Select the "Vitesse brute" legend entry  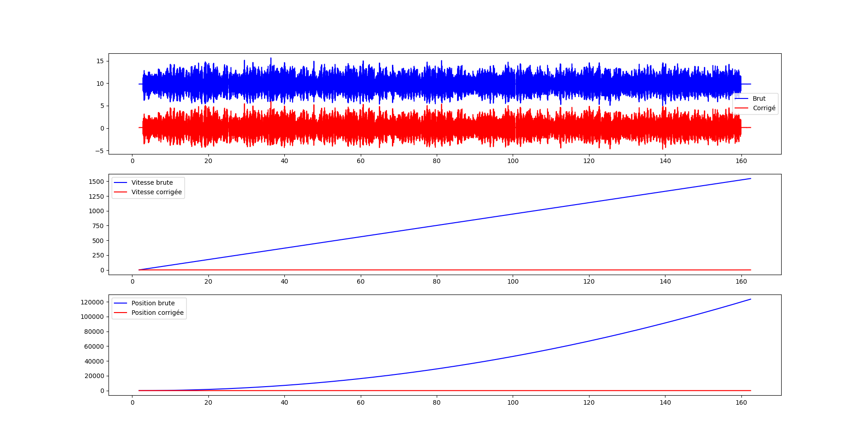152,182
